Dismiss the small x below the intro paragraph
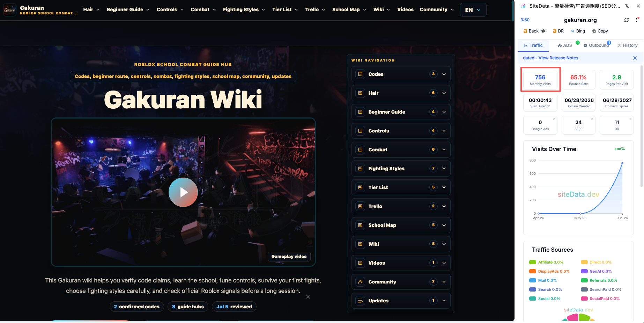This screenshot has height=323, width=644. 308,297
